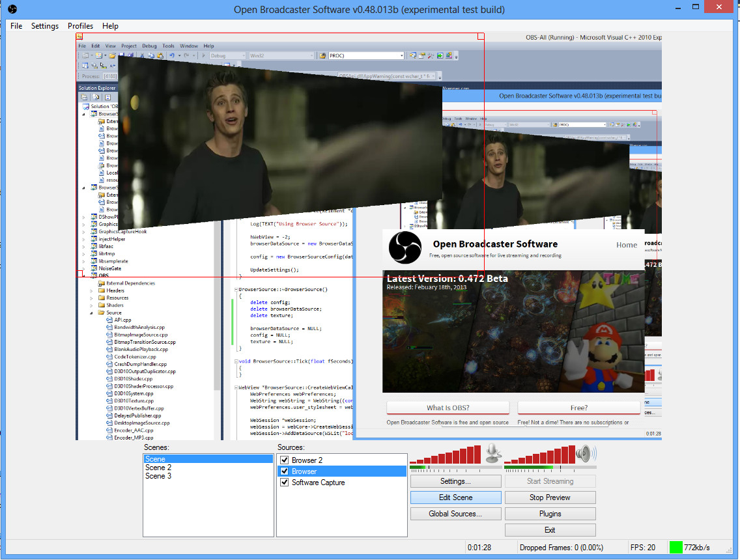Image resolution: width=740 pixels, height=560 pixels.
Task: Adjust the desktop volume red bar slider
Action: pos(540,455)
